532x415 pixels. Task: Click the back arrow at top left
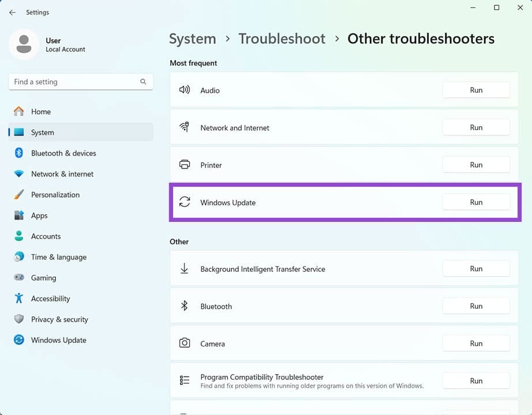point(12,12)
